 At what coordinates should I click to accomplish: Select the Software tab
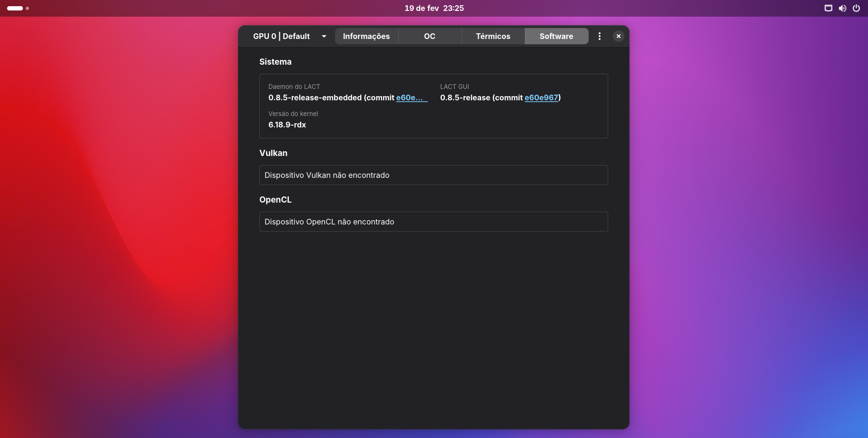(x=556, y=36)
